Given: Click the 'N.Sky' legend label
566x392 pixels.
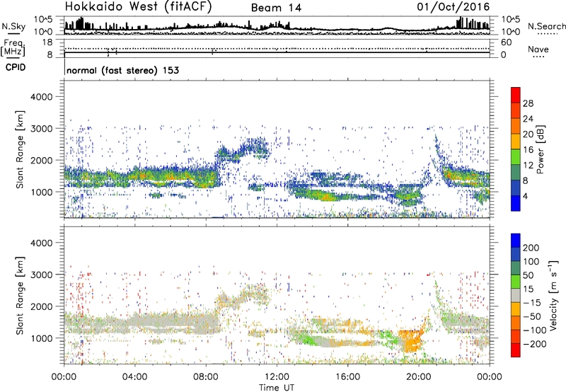Looking at the screenshot, I should (13, 26).
